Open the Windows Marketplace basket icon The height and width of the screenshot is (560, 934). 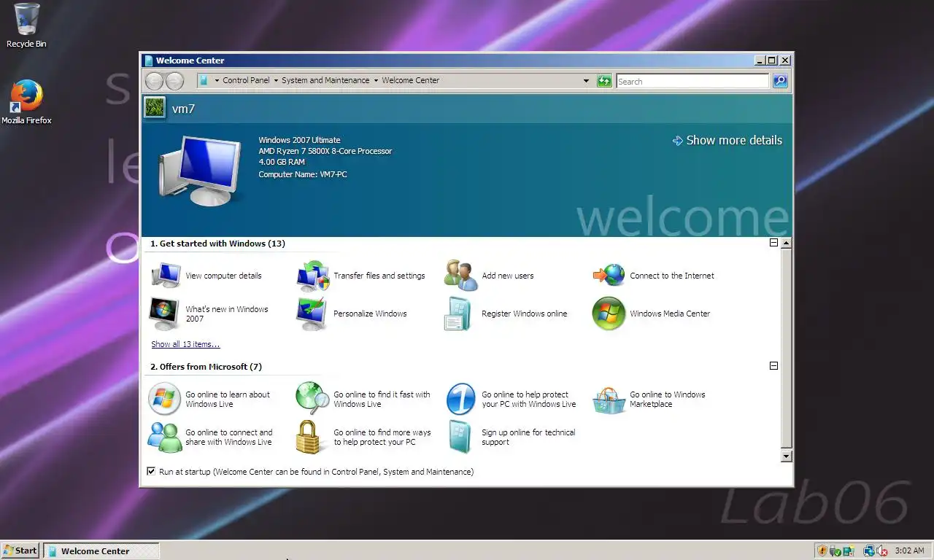(609, 400)
